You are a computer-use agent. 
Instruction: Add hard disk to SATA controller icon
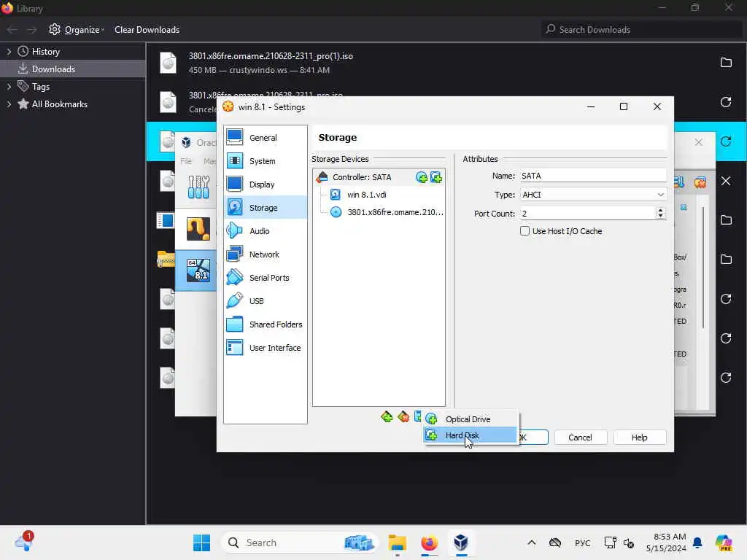tap(436, 177)
